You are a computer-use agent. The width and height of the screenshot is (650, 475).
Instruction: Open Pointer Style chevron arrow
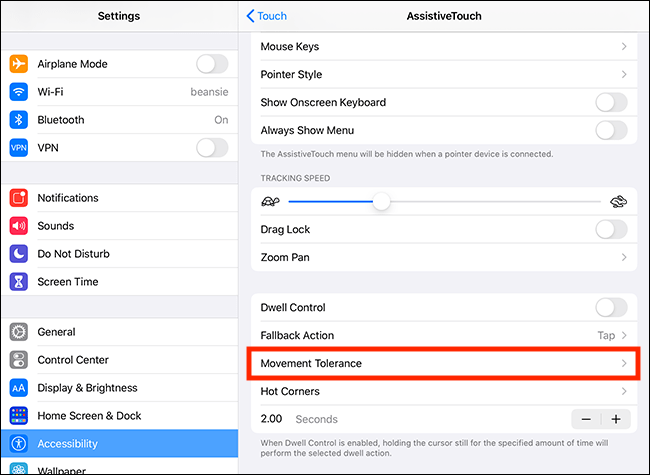click(624, 74)
